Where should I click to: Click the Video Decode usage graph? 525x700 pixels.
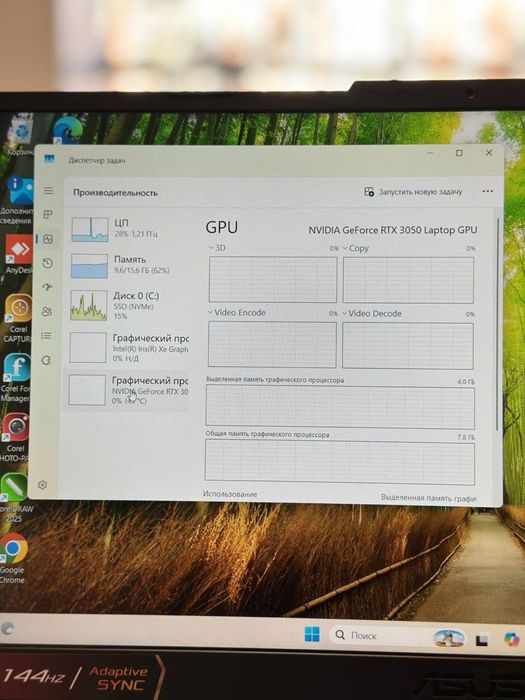point(408,346)
